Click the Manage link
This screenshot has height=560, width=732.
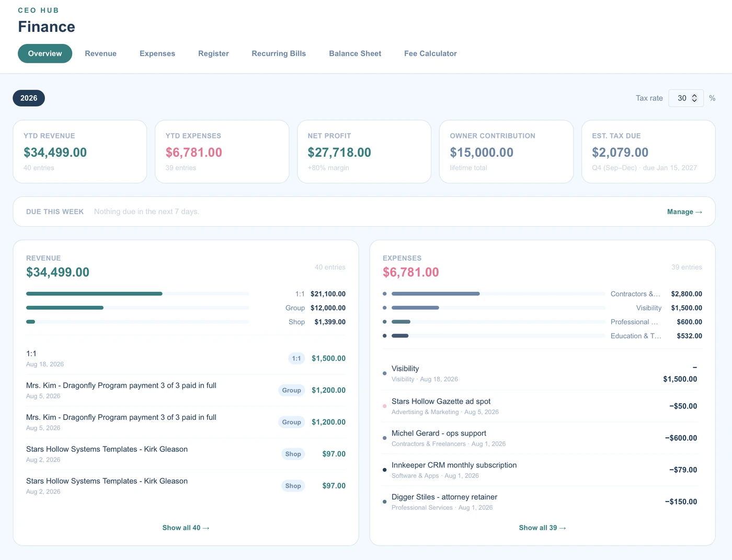tap(684, 212)
